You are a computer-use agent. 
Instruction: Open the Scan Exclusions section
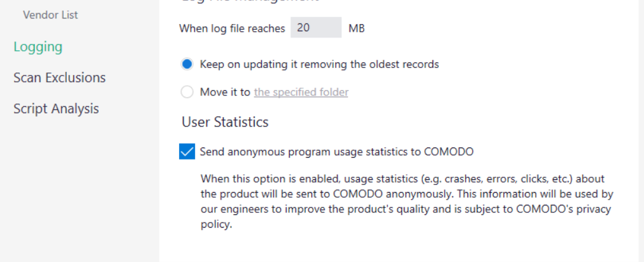[59, 78]
